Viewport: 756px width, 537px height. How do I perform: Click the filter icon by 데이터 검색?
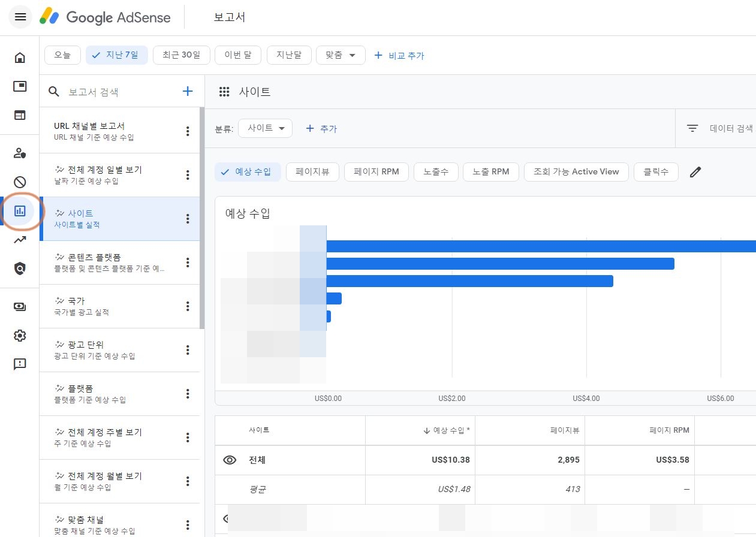pos(692,128)
